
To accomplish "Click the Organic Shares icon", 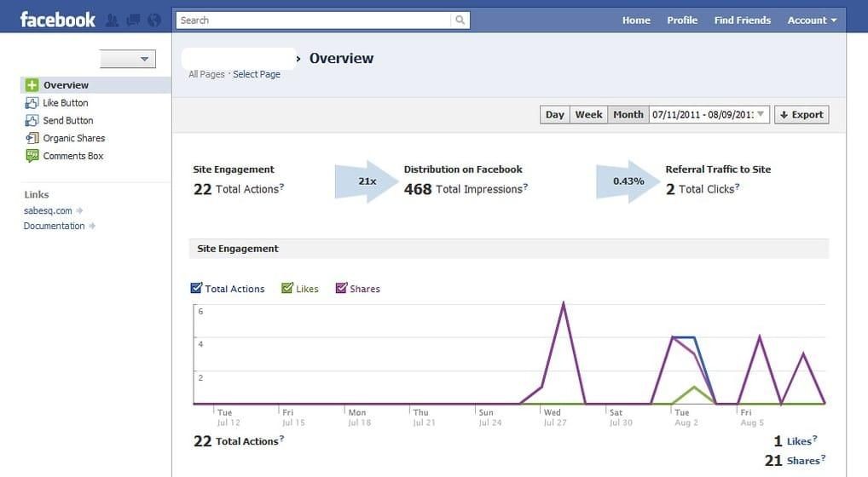I will [x=32, y=138].
